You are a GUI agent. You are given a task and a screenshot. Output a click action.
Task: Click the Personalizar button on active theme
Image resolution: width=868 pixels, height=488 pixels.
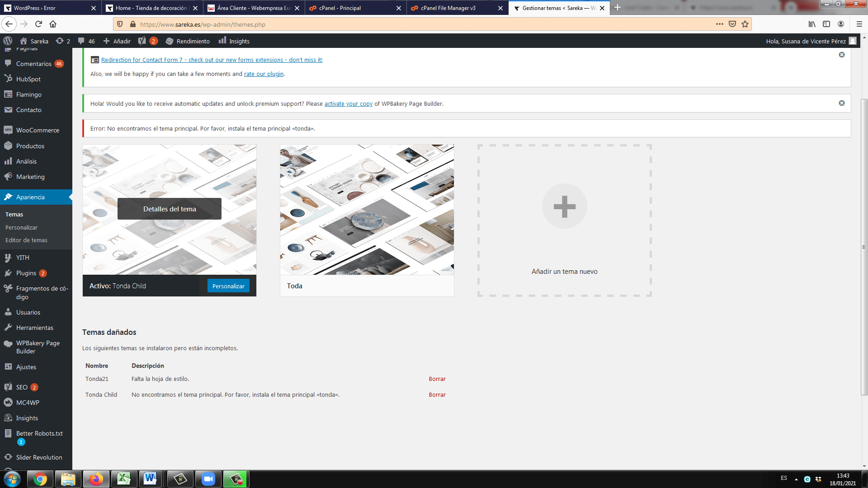click(x=228, y=286)
